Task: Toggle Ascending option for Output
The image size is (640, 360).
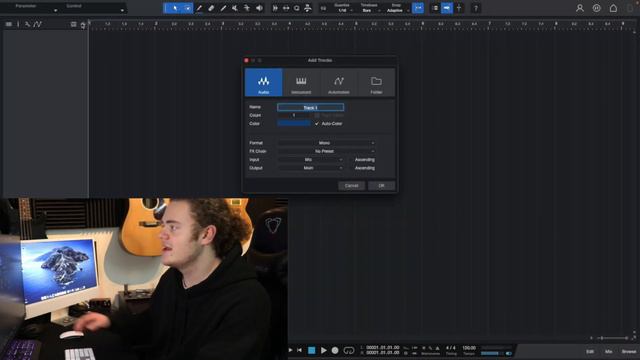Action: tap(364, 168)
